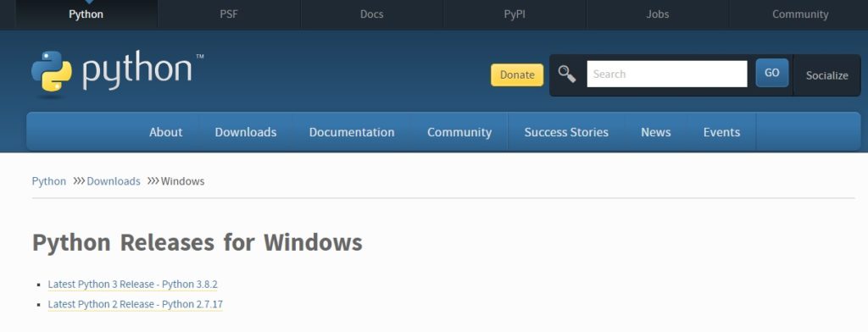Click the Downloads breadcrumb link
868x332 pixels.
114,181
